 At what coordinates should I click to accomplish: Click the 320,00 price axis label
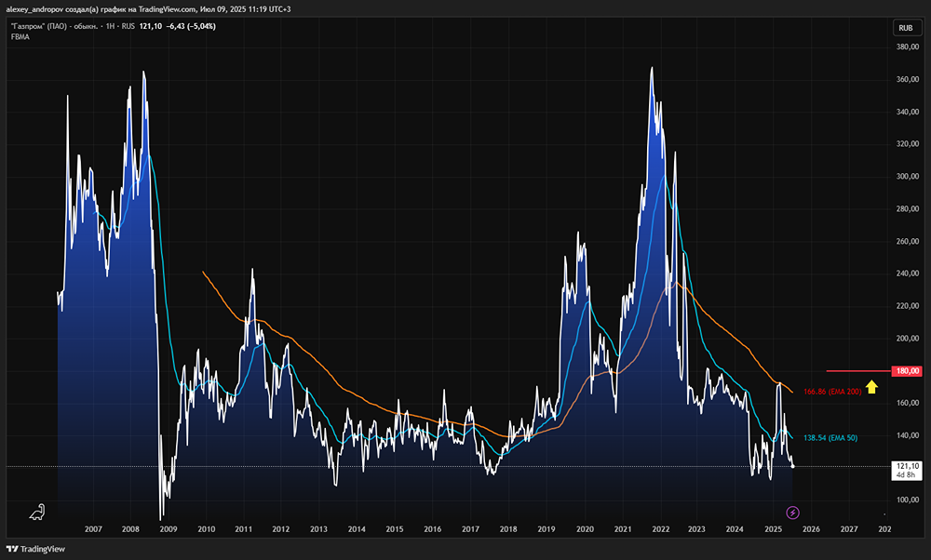(907, 144)
